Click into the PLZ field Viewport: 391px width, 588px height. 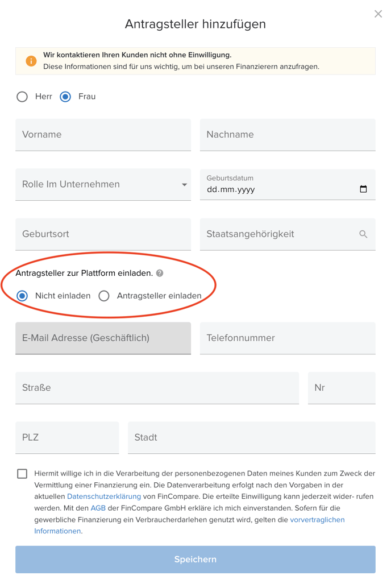(x=67, y=438)
